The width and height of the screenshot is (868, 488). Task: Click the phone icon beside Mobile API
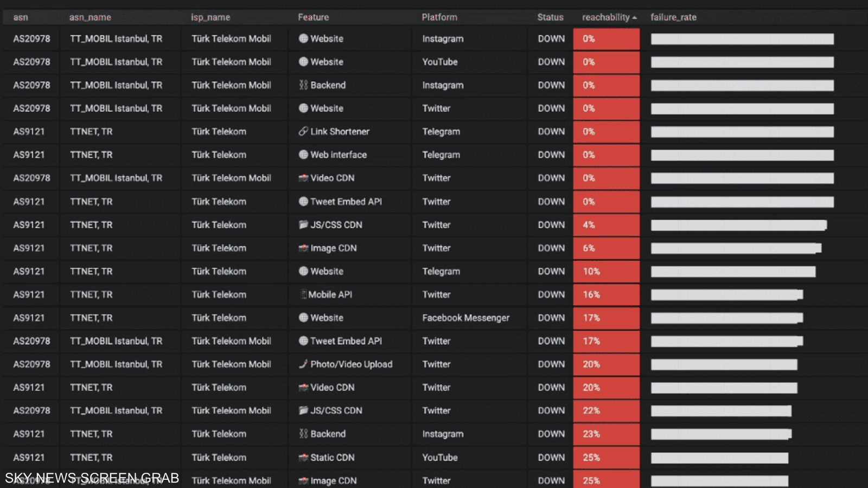(x=303, y=294)
